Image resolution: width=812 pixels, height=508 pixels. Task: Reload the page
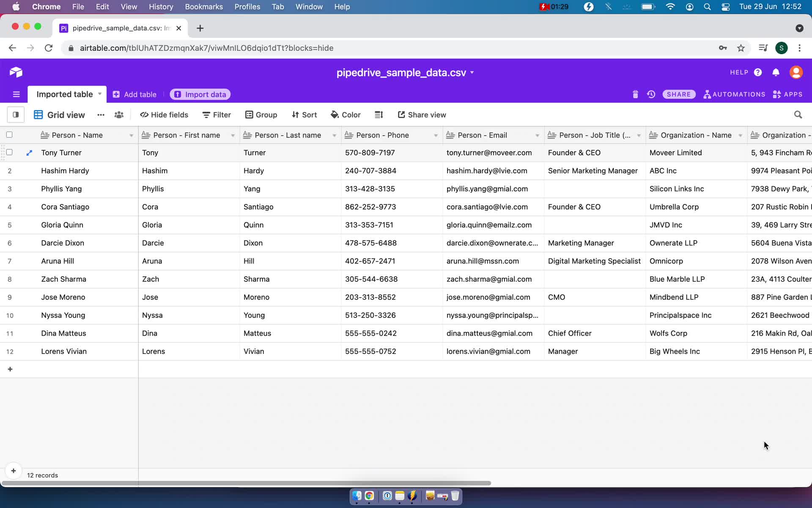[x=49, y=48]
